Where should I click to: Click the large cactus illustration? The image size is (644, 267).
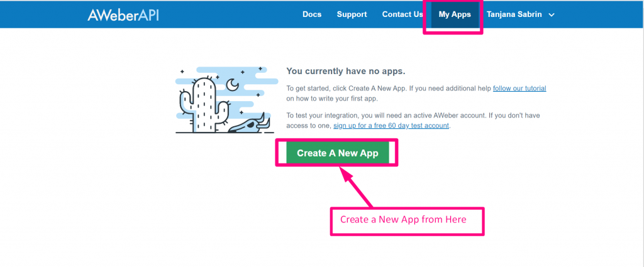(x=205, y=104)
